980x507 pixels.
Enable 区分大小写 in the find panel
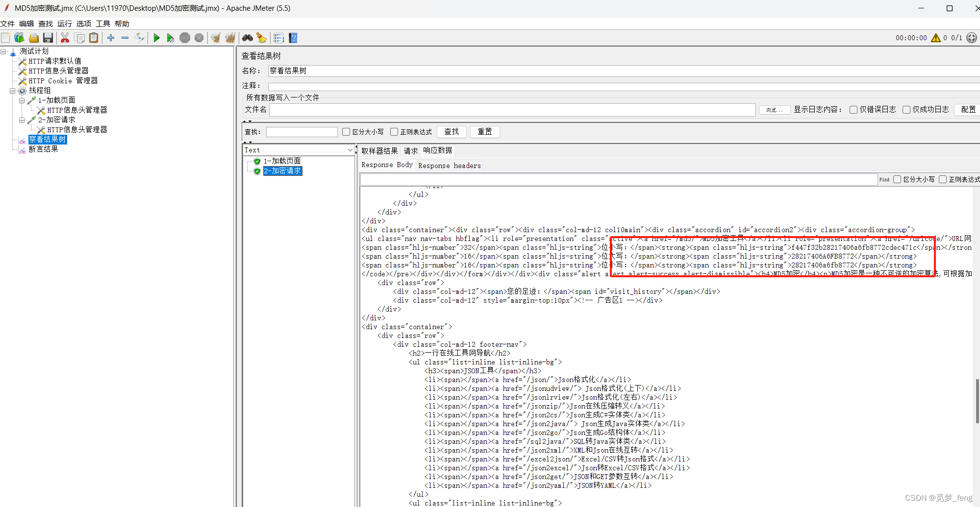click(x=346, y=131)
